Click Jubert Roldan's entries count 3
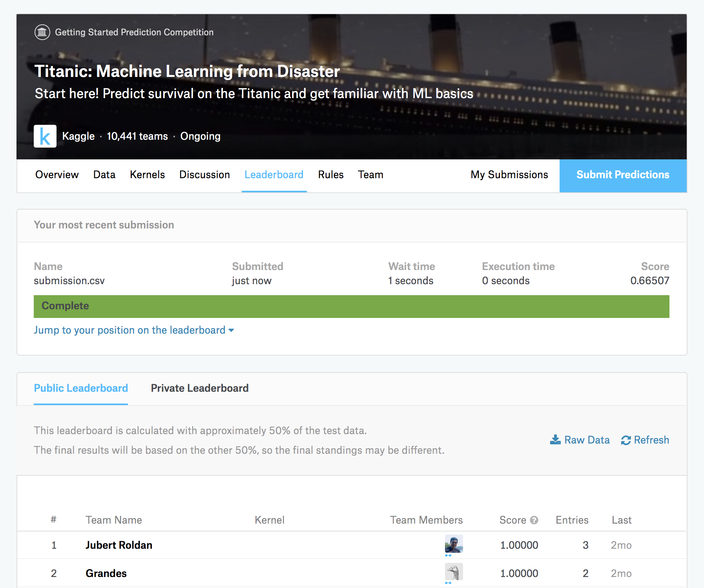 pyautogui.click(x=585, y=545)
